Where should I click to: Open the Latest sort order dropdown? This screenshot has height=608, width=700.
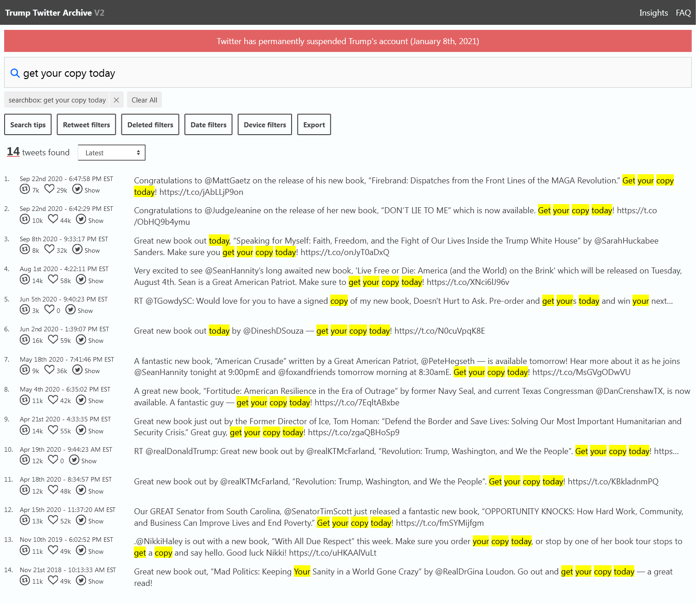coord(112,153)
